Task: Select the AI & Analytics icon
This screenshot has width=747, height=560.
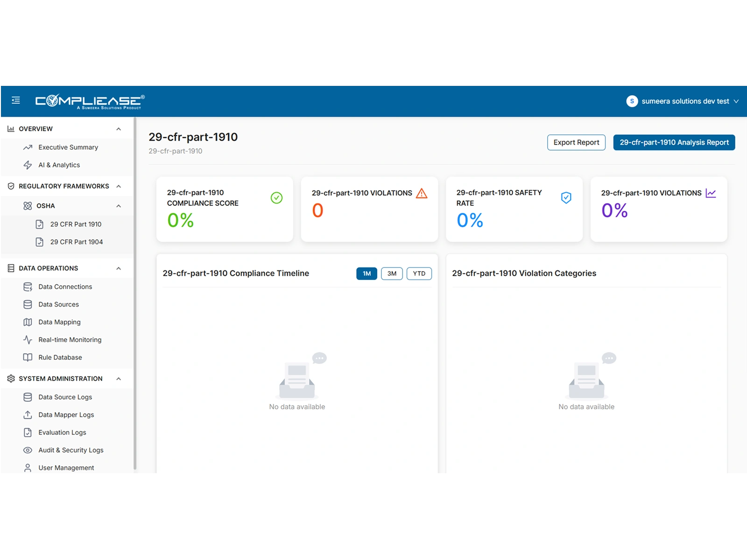Action: 28,165
